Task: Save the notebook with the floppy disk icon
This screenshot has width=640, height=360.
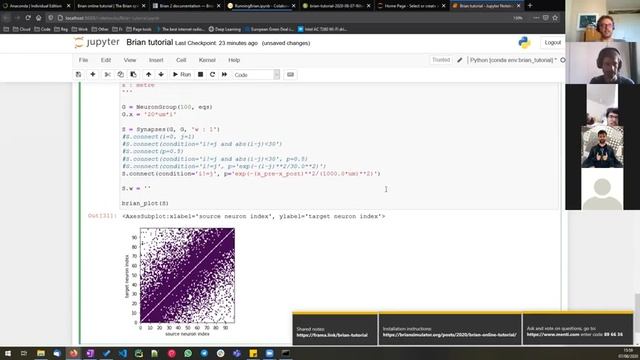Action: (x=78, y=75)
